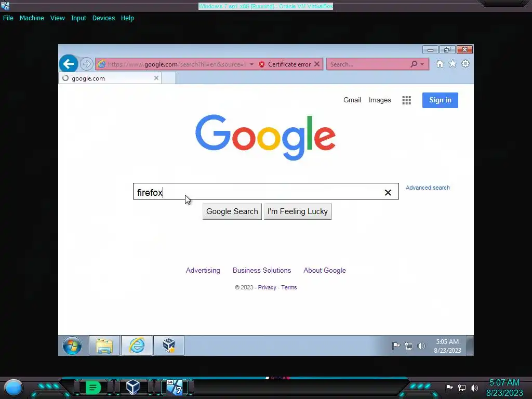This screenshot has height=399, width=532.
Task: Open the Input menu
Action: click(x=78, y=18)
